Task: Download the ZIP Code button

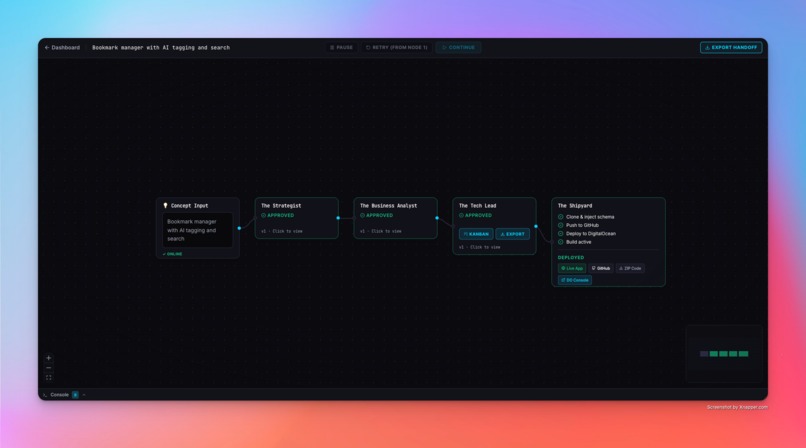Action: 630,268
